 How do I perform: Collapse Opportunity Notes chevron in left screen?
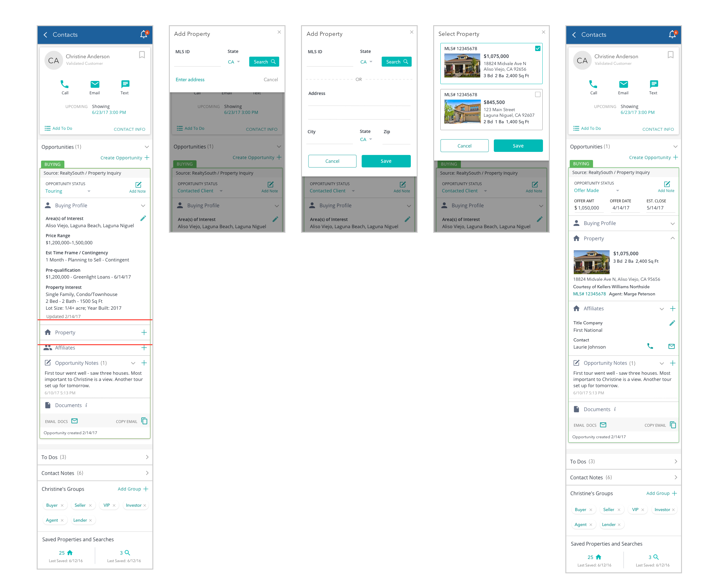[133, 363]
